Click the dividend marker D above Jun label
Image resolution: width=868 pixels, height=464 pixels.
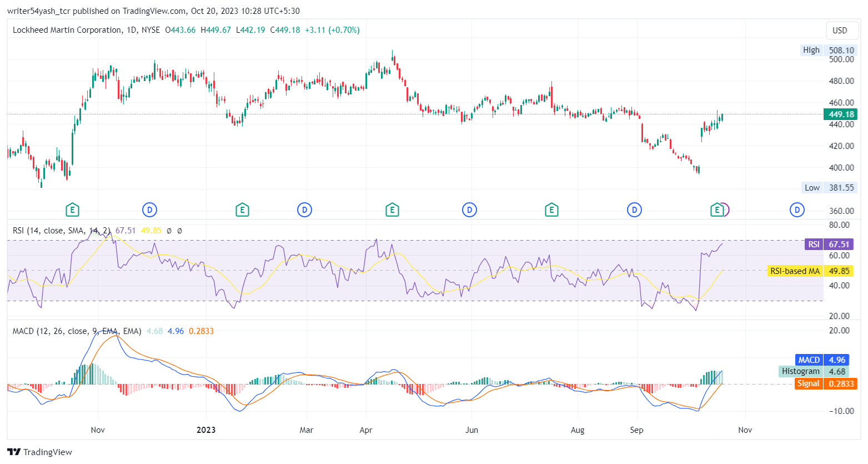pyautogui.click(x=470, y=210)
